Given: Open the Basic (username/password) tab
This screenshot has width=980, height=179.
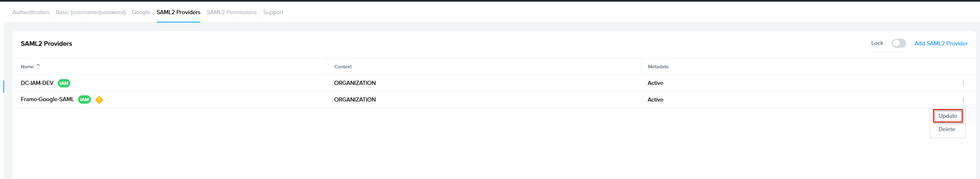Looking at the screenshot, I should click(91, 12).
